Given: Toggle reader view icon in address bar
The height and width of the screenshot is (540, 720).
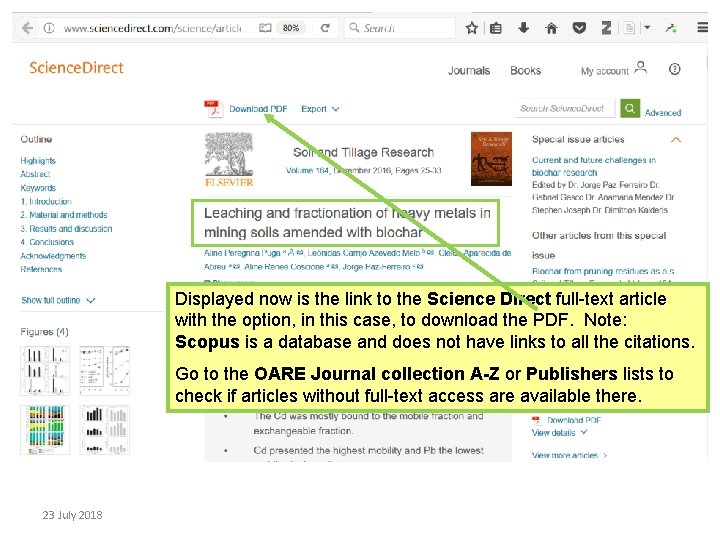Looking at the screenshot, I should (265, 28).
